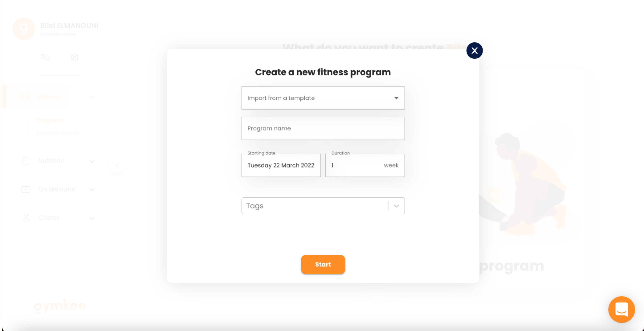Open Exercise videos submenu item
Viewport: 644px width, 331px height.
(58, 133)
